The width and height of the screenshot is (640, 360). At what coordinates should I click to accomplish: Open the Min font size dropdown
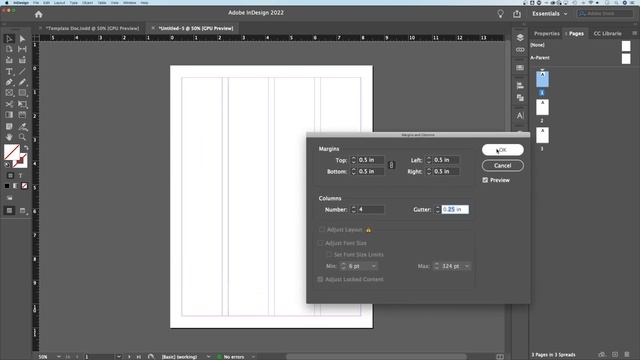tap(373, 266)
